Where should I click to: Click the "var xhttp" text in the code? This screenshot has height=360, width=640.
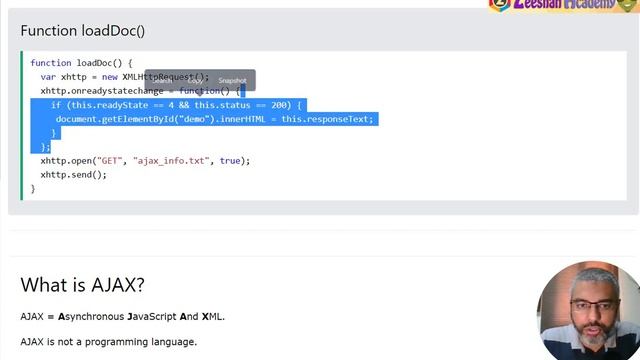pyautogui.click(x=63, y=77)
